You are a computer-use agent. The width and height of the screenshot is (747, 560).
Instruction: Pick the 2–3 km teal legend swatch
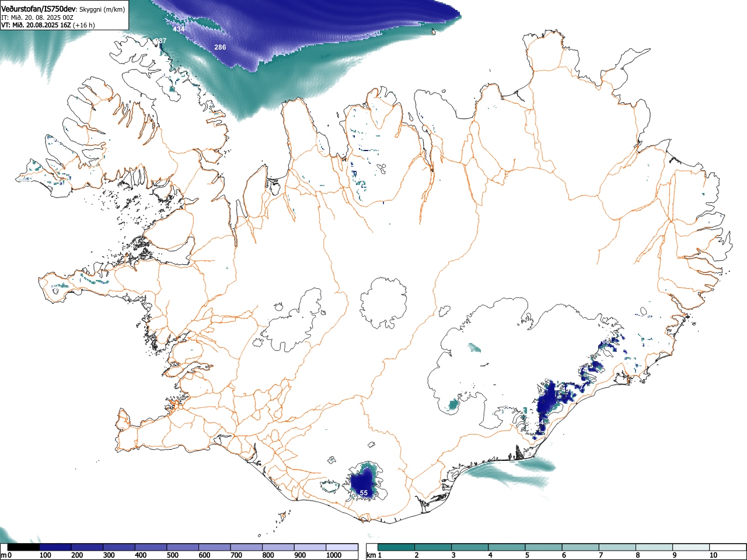433,547
